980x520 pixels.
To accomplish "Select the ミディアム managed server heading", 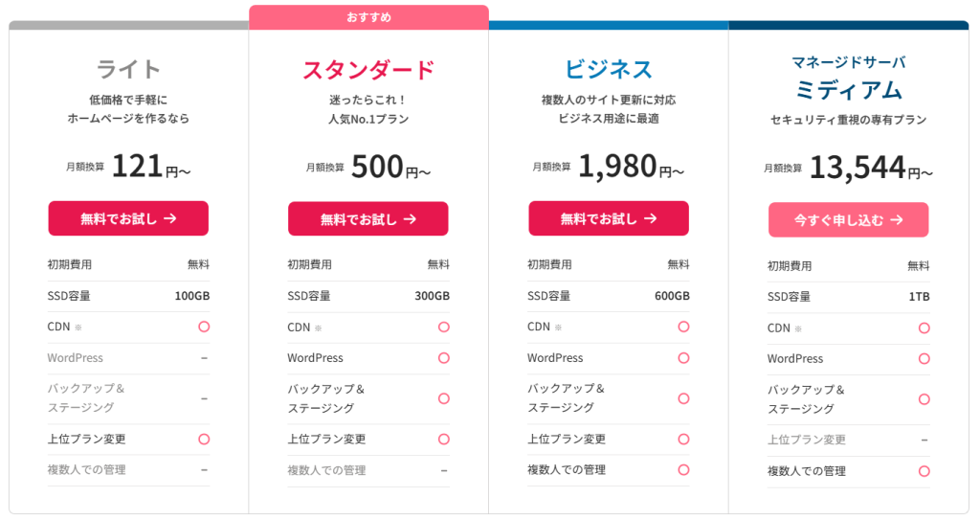I will click(x=848, y=90).
